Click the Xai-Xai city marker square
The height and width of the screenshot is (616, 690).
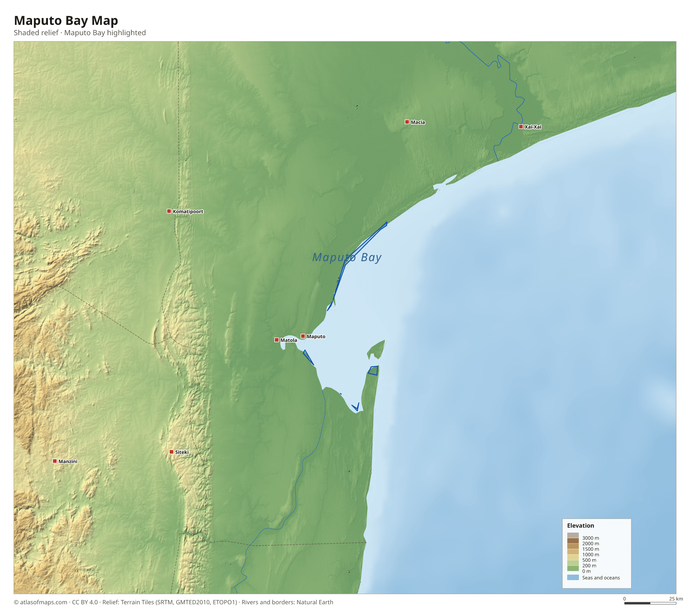coord(521,127)
